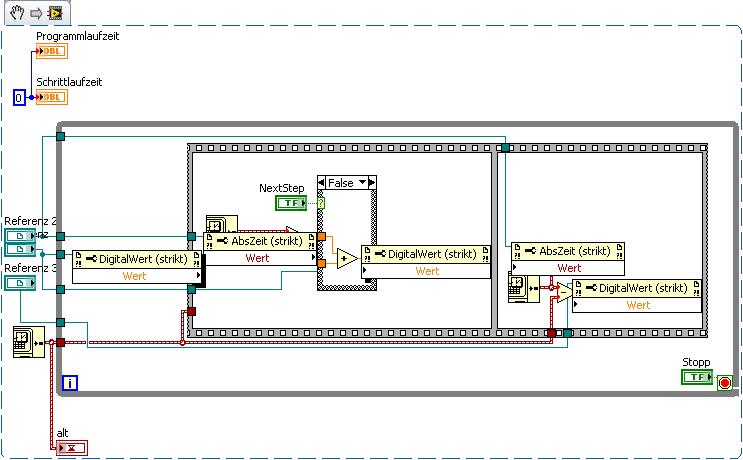Click the Get Date/Time function left of the loop
743x460 pixels.
click(x=29, y=342)
